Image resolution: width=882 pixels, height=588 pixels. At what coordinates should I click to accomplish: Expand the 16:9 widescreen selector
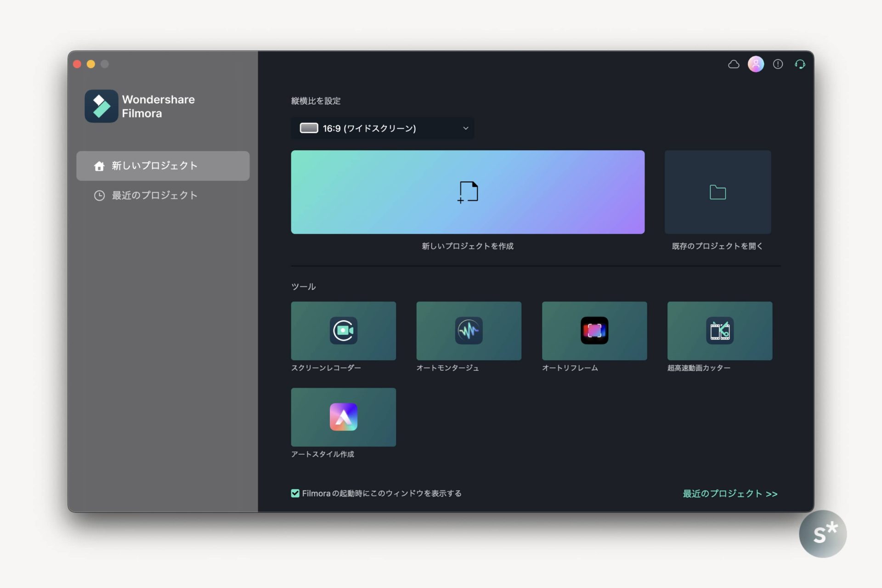click(x=383, y=128)
